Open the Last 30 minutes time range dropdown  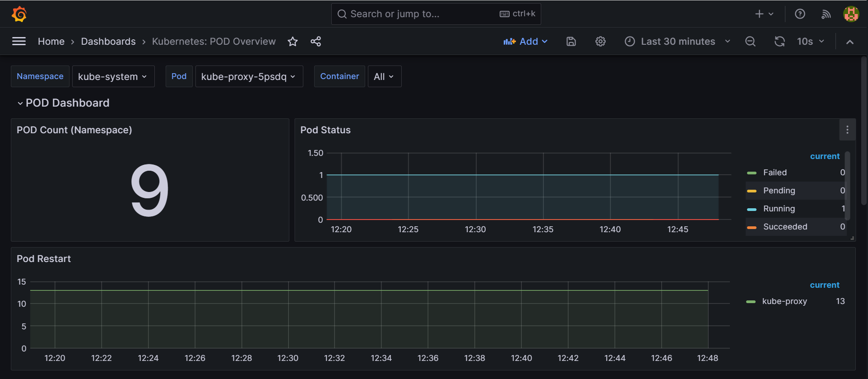pos(678,42)
